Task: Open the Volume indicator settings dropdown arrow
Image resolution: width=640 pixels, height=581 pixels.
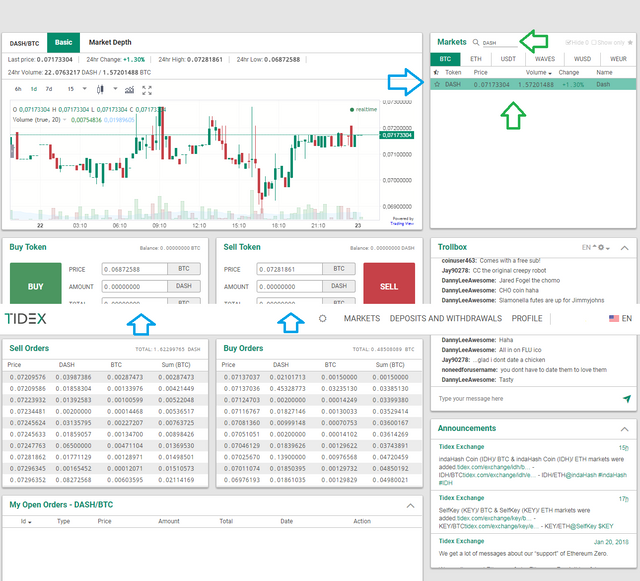Action: 64,120
